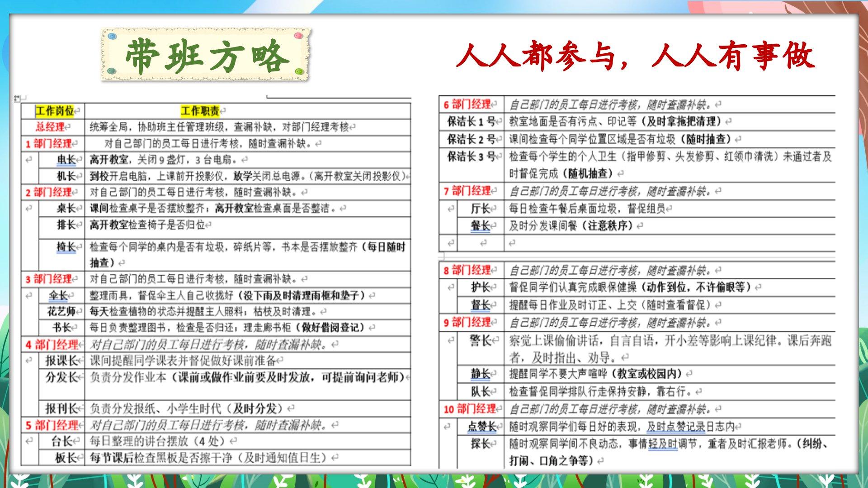Screen dimensions: 868x488
Task: Click the 5 部门经理 row label
Action: pyautogui.click(x=52, y=425)
